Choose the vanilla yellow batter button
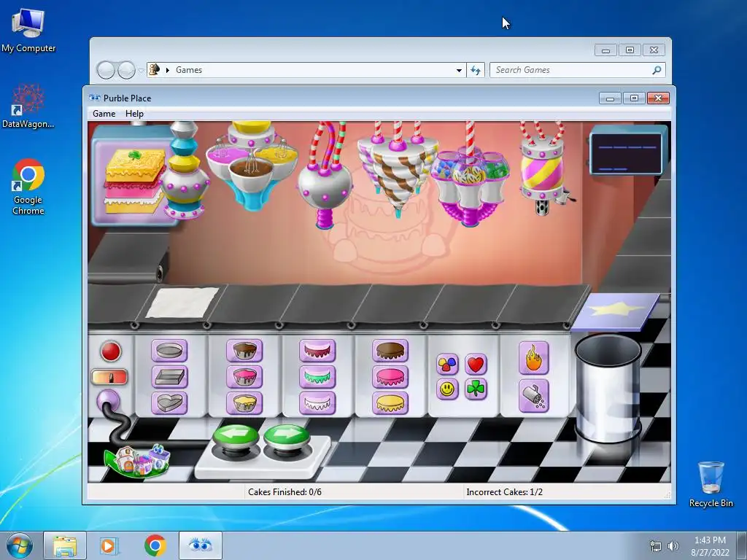Screen dimensions: 747x560 (x=244, y=403)
